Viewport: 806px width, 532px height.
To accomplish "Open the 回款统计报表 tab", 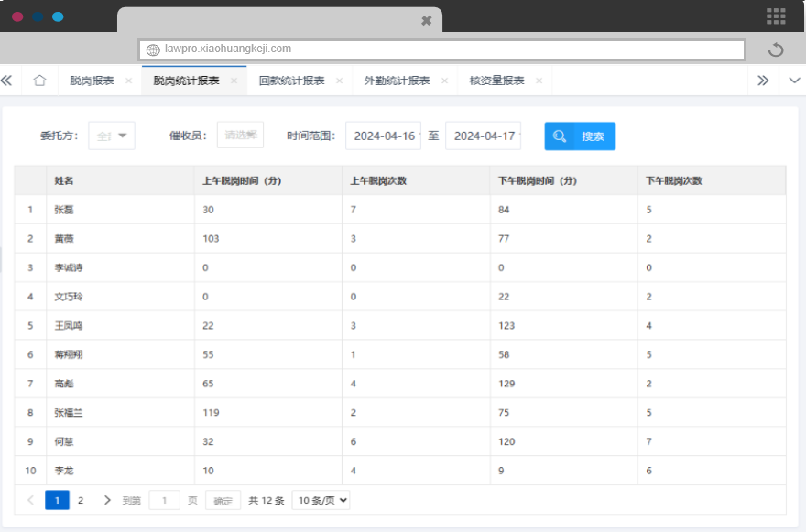I will click(x=291, y=81).
